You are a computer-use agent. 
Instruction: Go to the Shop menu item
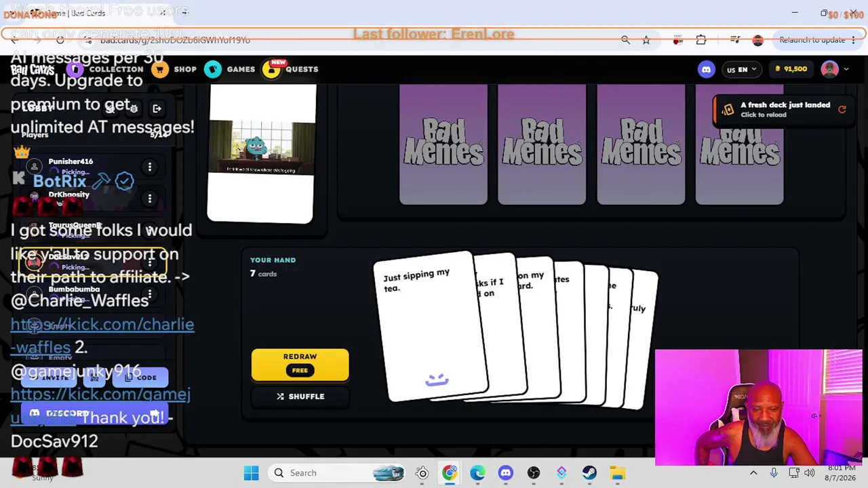184,69
